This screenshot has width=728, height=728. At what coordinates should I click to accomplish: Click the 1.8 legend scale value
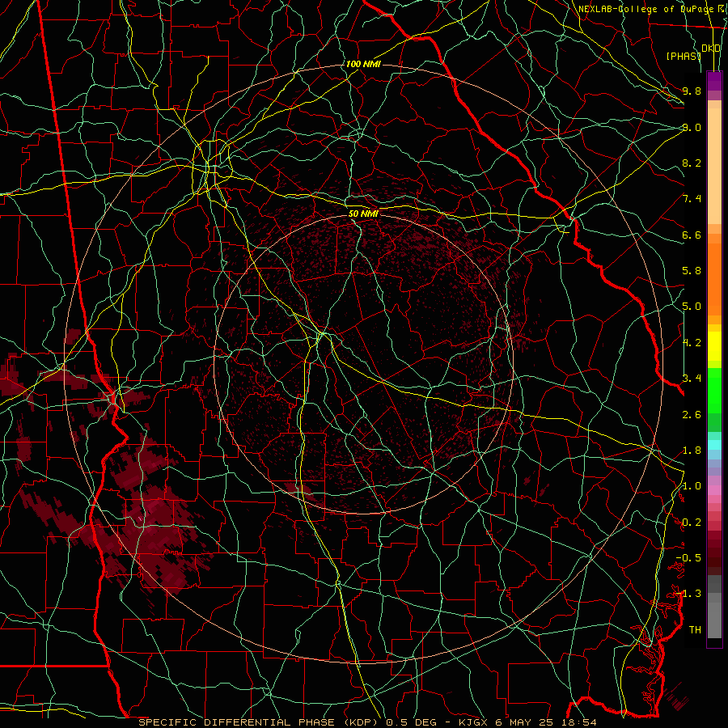(692, 451)
